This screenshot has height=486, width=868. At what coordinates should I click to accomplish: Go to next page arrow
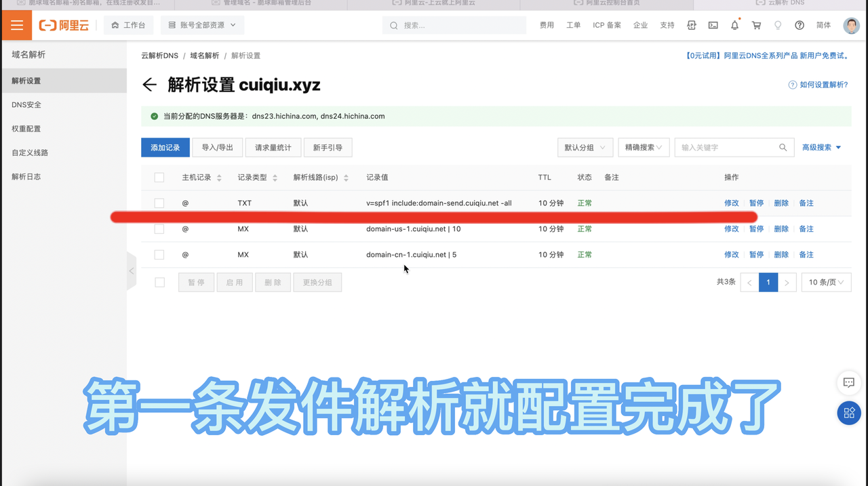point(787,282)
